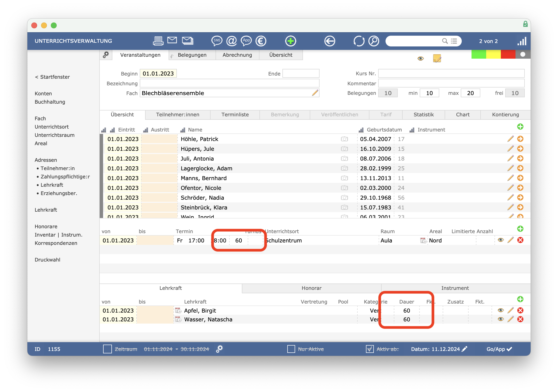Screen dimensions: 558x392
Task: Click the Go/App button
Action: tap(499, 349)
